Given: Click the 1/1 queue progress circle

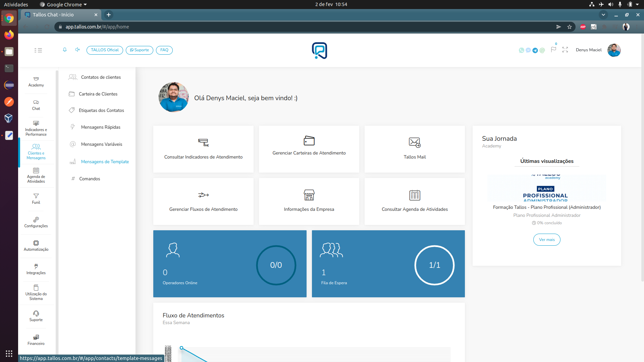Looking at the screenshot, I should [x=434, y=265].
